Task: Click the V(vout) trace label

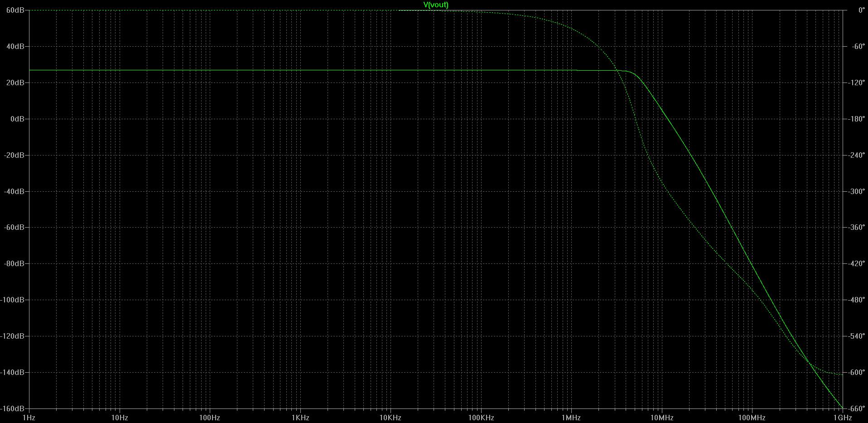Action: (x=436, y=5)
